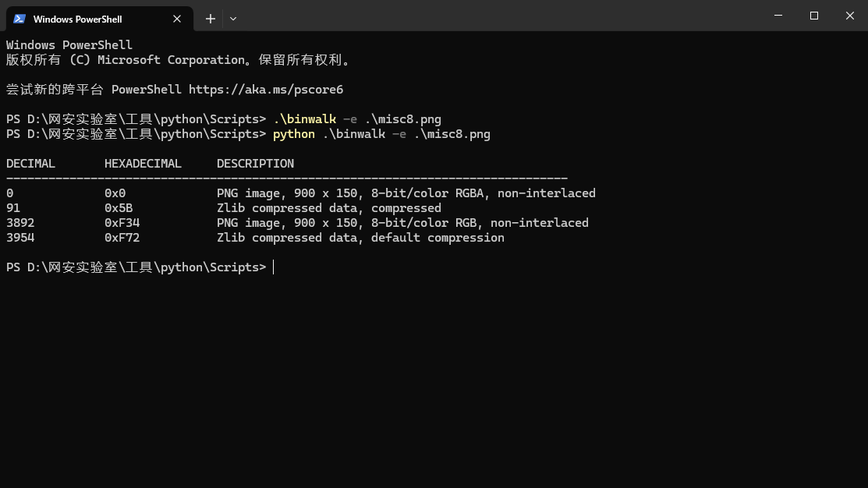Click the DECIMAL column header text

(x=30, y=164)
